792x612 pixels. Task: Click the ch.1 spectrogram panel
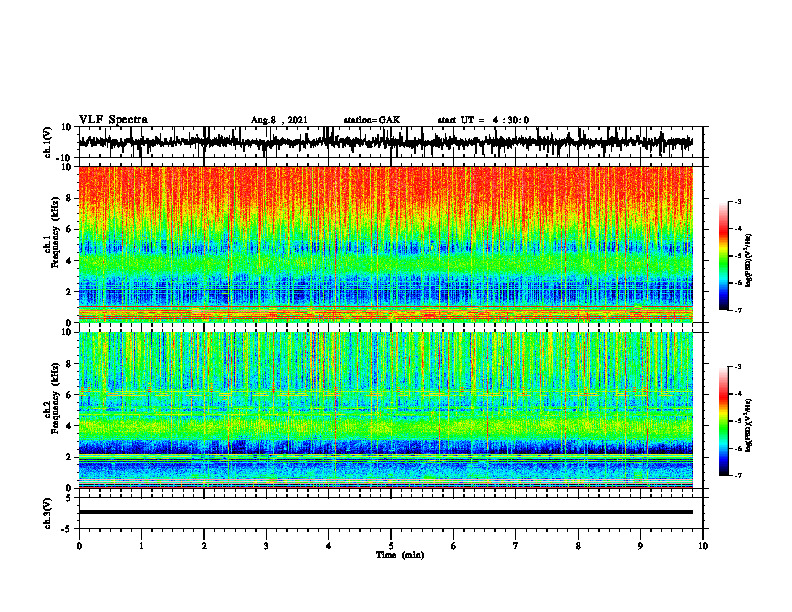tap(385, 244)
